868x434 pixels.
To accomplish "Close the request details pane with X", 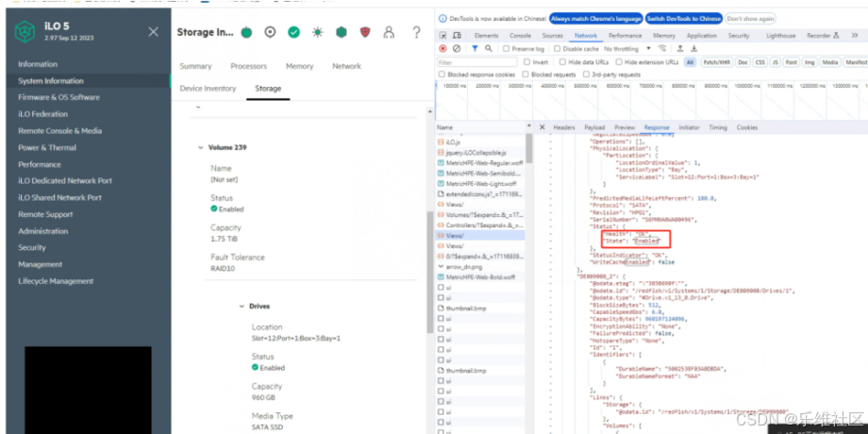I will click(x=542, y=127).
